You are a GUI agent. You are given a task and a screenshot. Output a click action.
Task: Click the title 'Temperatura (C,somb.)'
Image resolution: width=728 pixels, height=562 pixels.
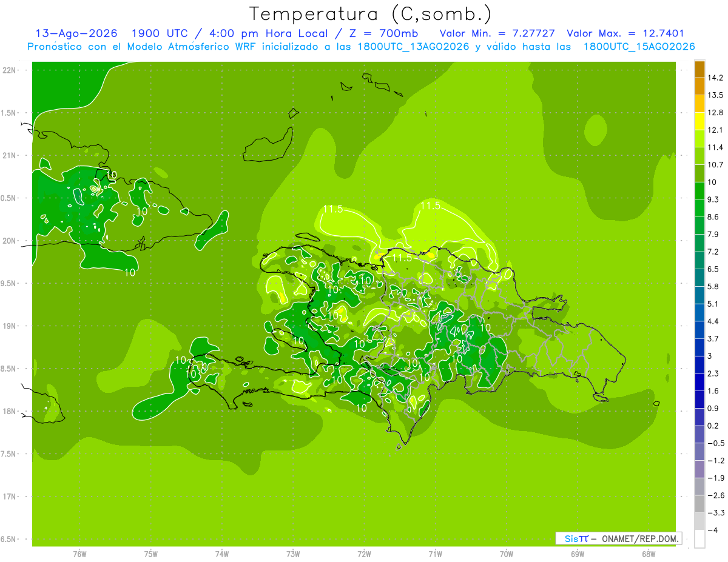pos(371,13)
